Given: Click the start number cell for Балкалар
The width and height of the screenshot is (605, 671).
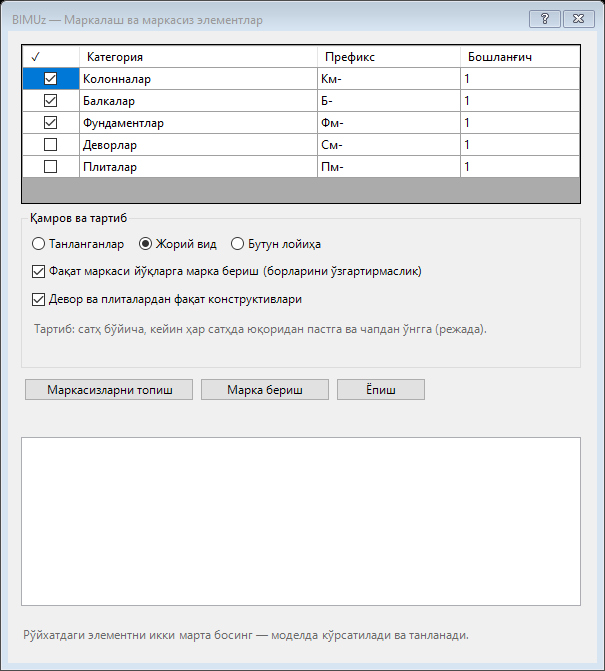Looking at the screenshot, I should point(520,101).
